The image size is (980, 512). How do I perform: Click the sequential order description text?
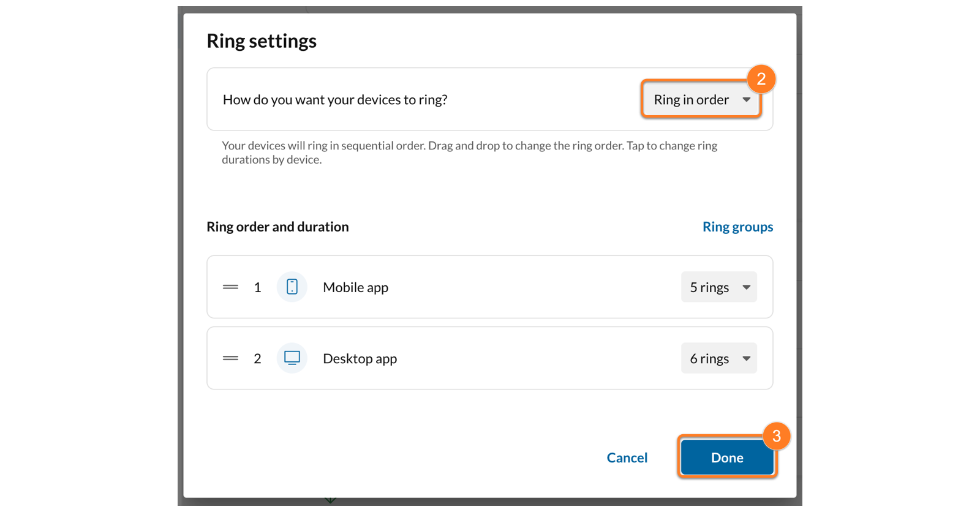point(469,152)
